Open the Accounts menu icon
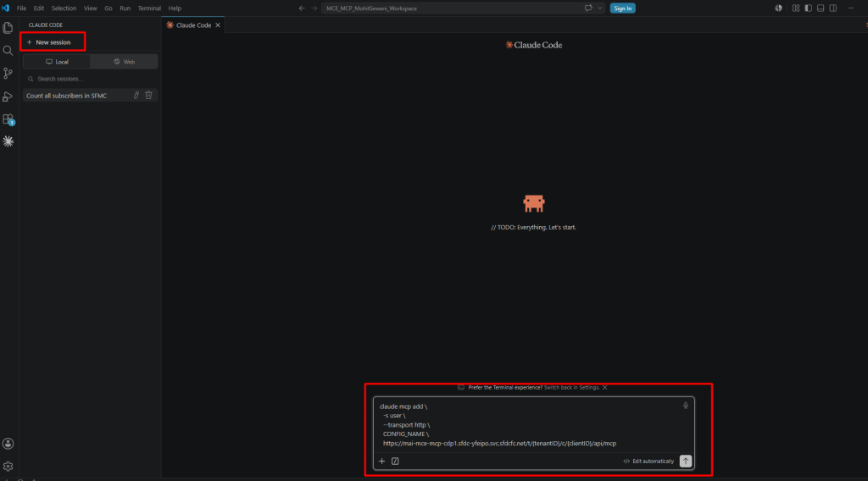 (8, 444)
